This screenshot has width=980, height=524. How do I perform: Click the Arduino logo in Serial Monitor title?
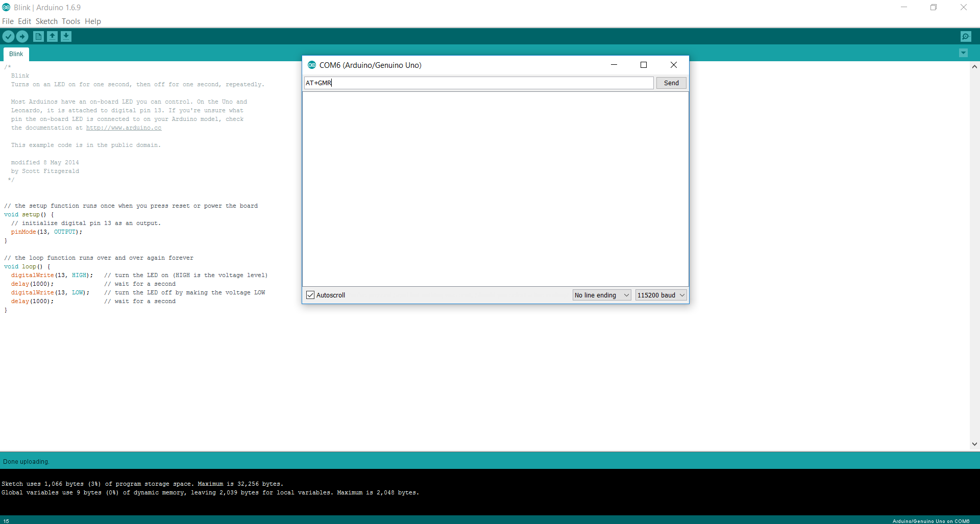(x=312, y=65)
